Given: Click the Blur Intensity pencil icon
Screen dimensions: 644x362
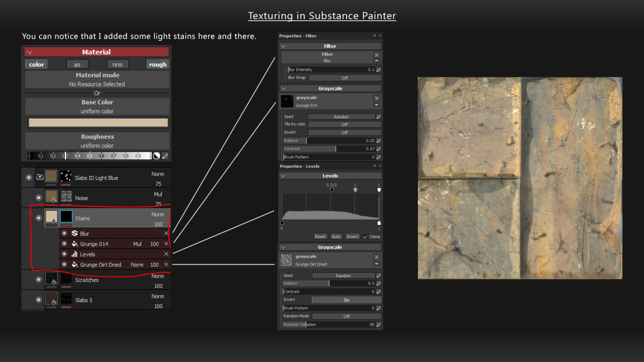Looking at the screenshot, I should [378, 70].
